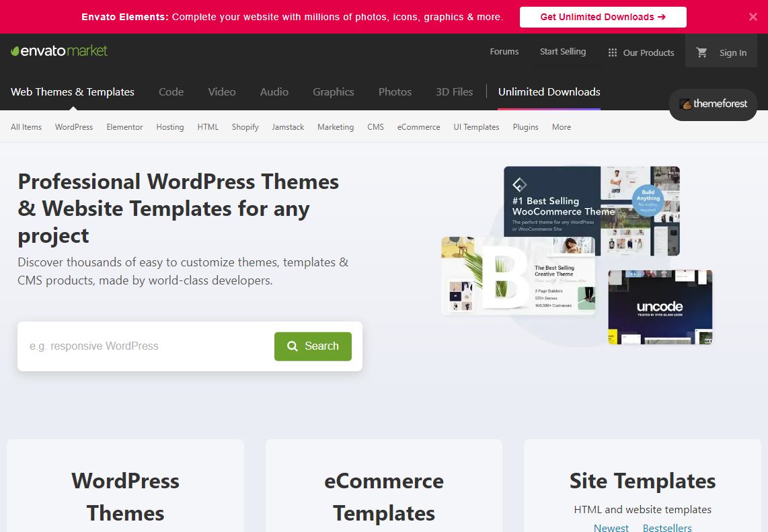This screenshot has width=768, height=532.
Task: Open CMS submenu item
Action: point(376,127)
